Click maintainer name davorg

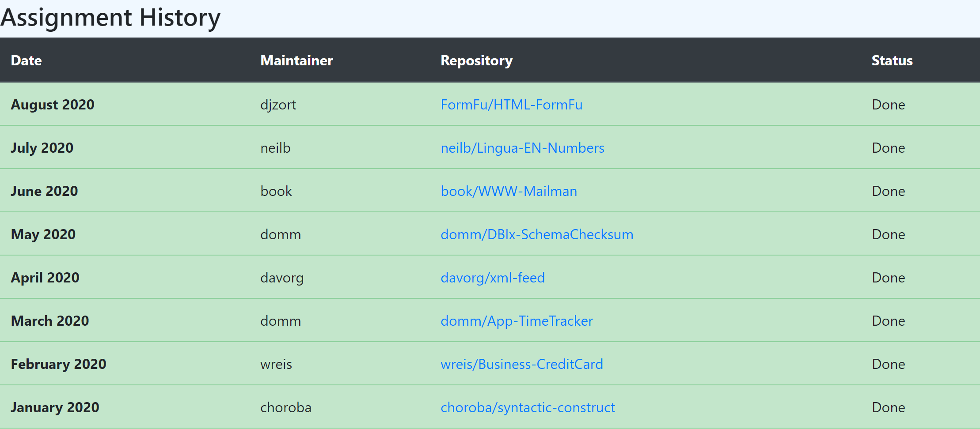click(282, 278)
